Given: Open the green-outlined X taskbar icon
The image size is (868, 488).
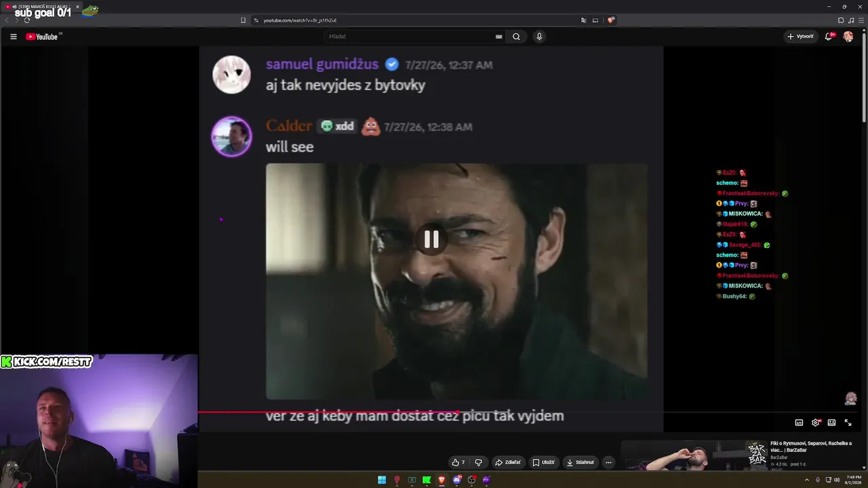Looking at the screenshot, I should click(412, 480).
